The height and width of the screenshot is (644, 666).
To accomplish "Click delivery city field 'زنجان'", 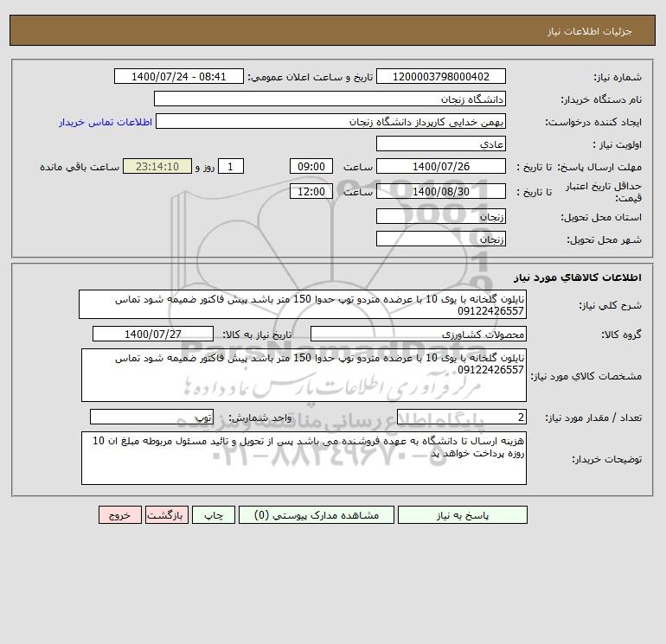I will pos(441,239).
